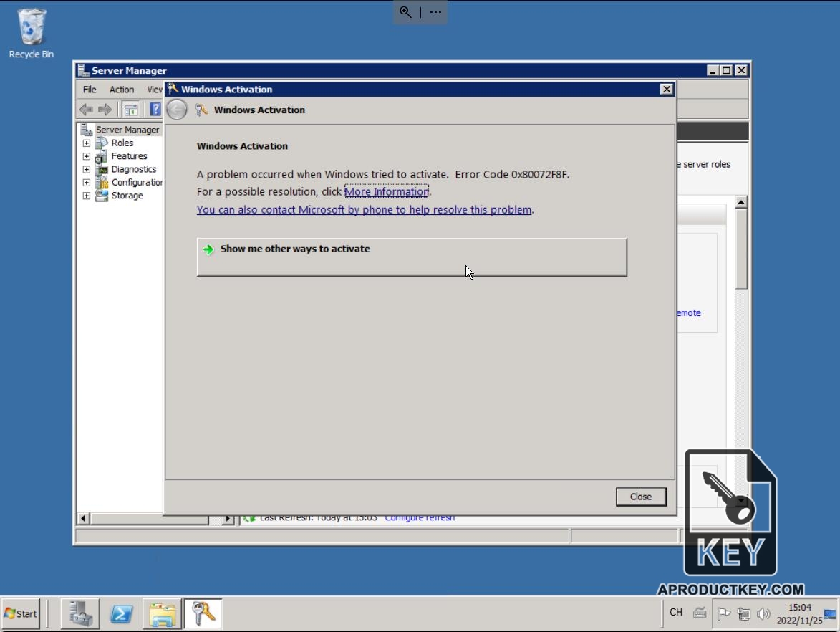Select Storage label in the tree
840x632 pixels.
click(x=127, y=196)
